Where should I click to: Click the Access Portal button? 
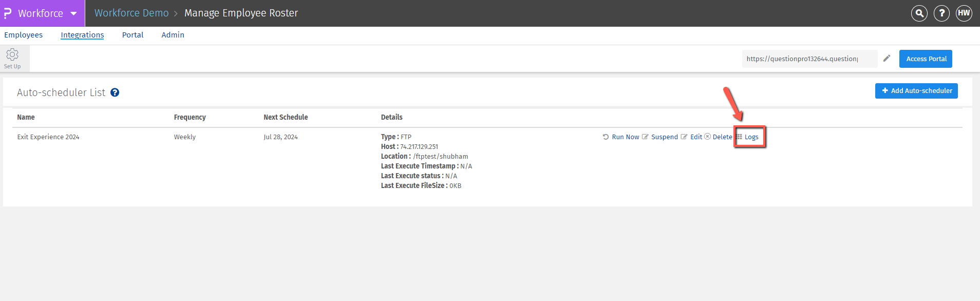click(925, 59)
